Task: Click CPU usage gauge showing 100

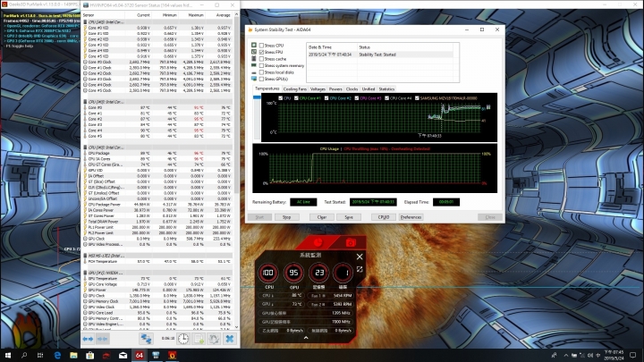Action: click(x=268, y=273)
